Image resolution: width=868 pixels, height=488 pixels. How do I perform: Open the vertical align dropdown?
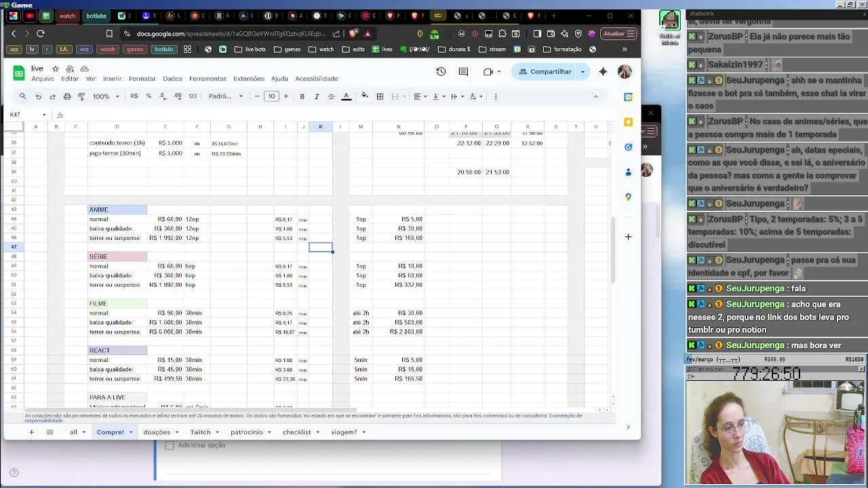click(438, 96)
